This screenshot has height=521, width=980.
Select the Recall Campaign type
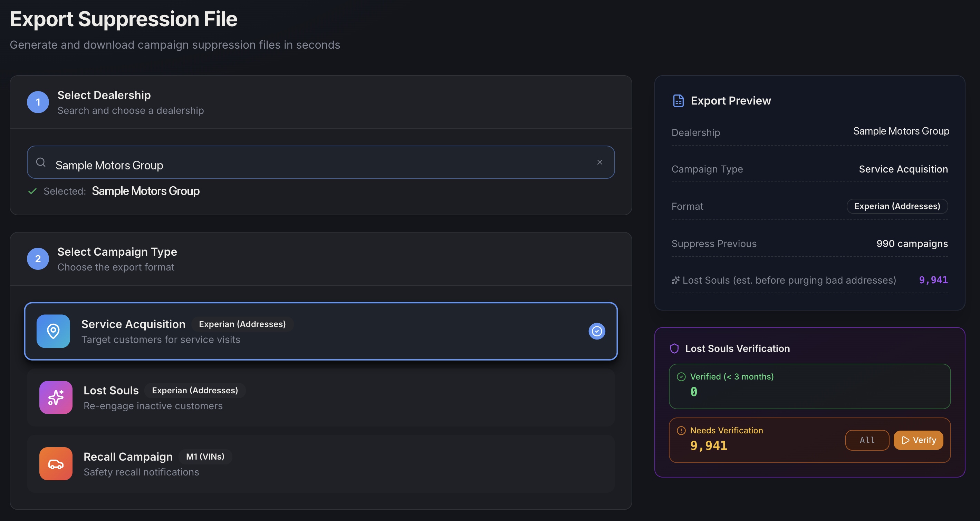(321, 464)
